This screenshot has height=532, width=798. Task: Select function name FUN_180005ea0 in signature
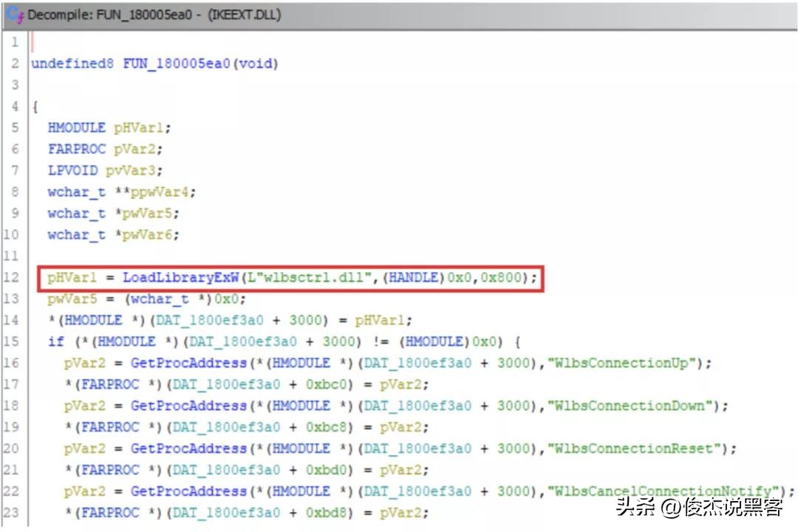tap(176, 64)
